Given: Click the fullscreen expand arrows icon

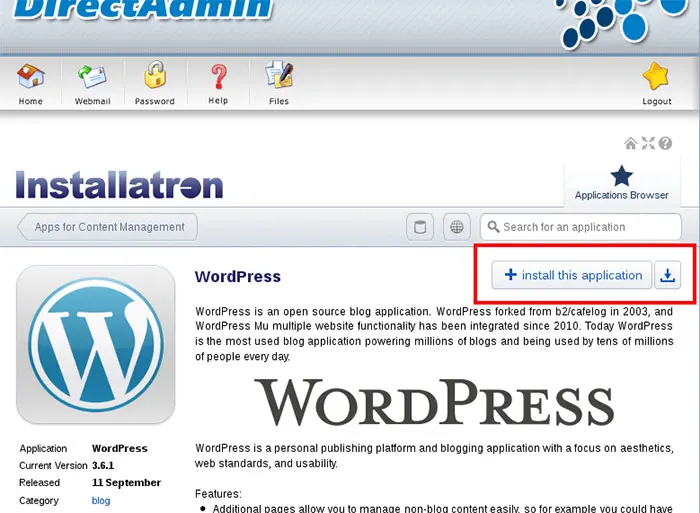Looking at the screenshot, I should [648, 143].
